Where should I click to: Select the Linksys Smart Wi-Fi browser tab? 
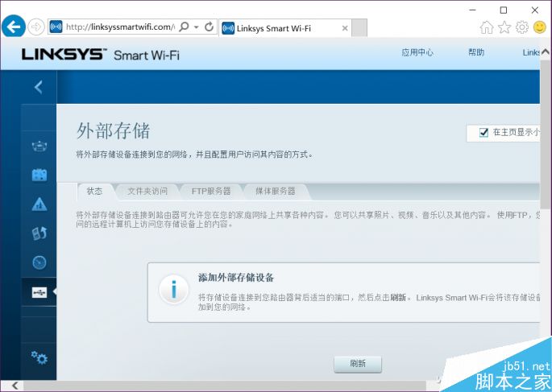click(284, 28)
